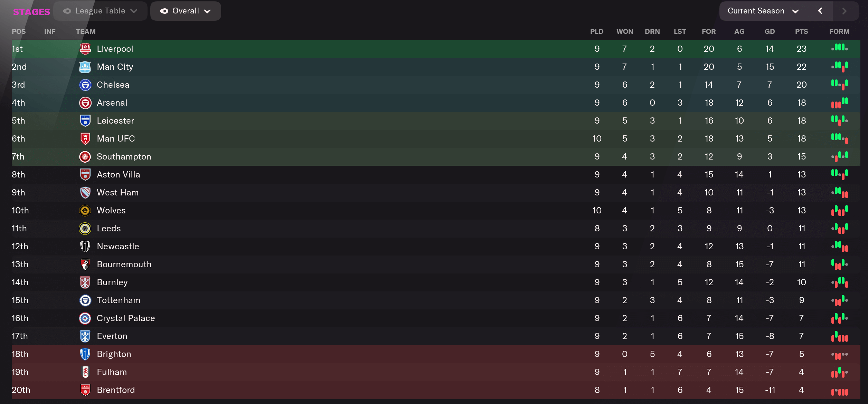Sort the table by PTS column
This screenshot has width=868, height=404.
(801, 31)
